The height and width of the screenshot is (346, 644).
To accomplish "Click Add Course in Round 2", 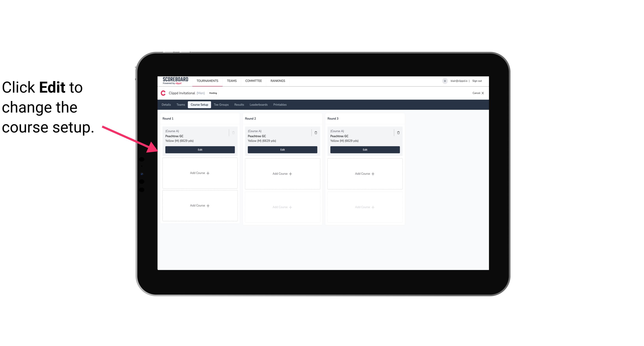I will pos(282,173).
